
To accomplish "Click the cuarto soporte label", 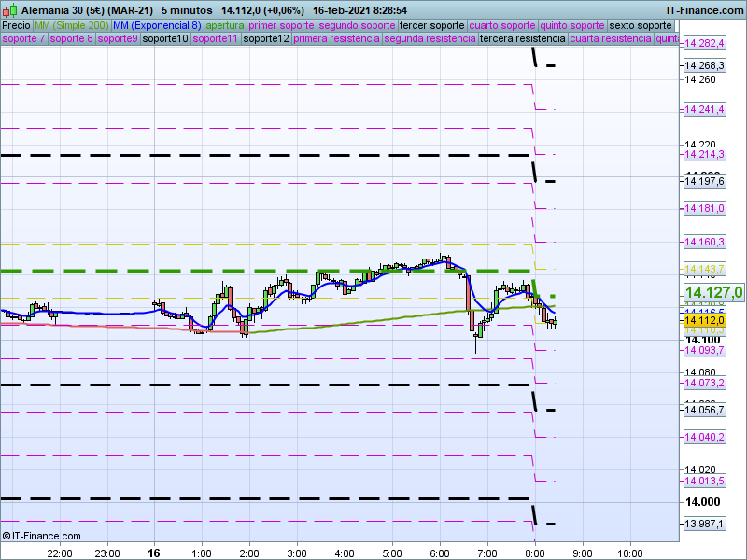I will click(x=502, y=26).
